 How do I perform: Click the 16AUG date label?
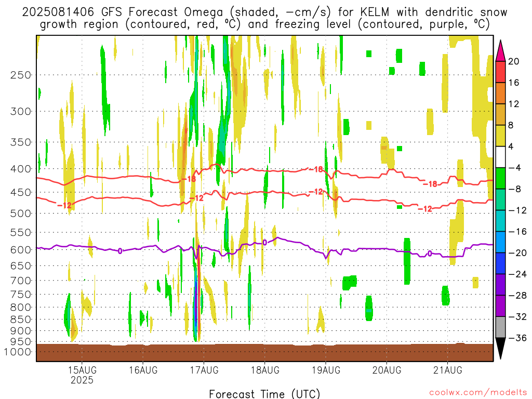click(x=143, y=370)
